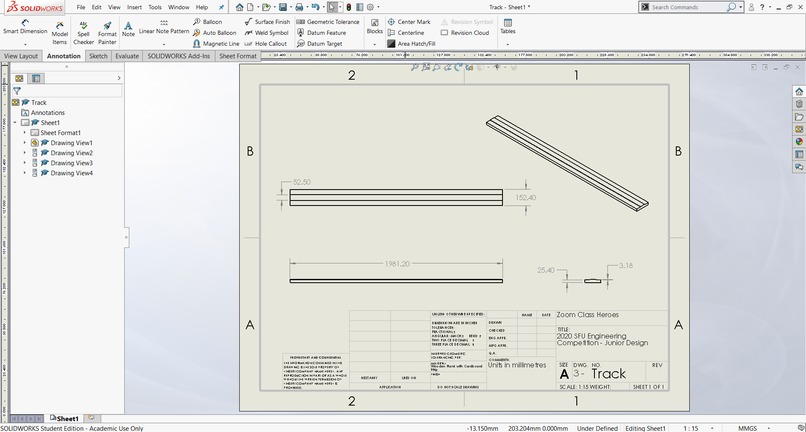Image resolution: width=806 pixels, height=432 pixels.
Task: Open the Sheet1 tab at the bottom
Action: (64, 419)
